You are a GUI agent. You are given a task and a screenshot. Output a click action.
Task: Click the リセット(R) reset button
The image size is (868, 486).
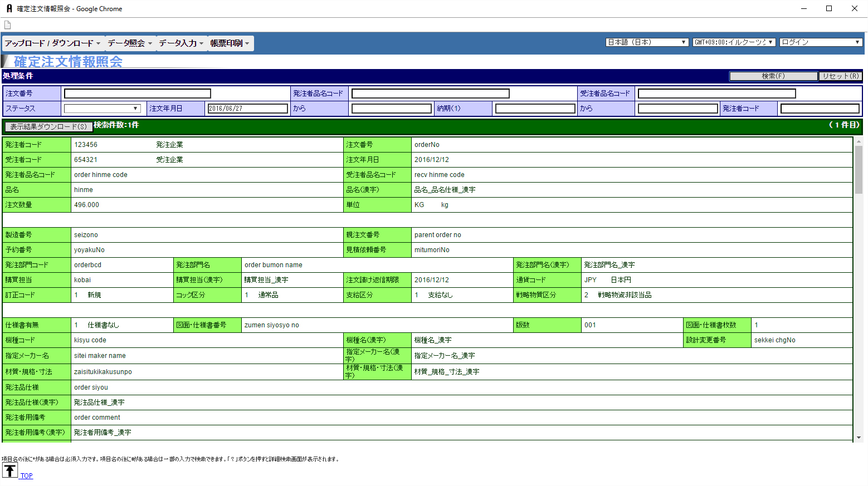tap(840, 76)
